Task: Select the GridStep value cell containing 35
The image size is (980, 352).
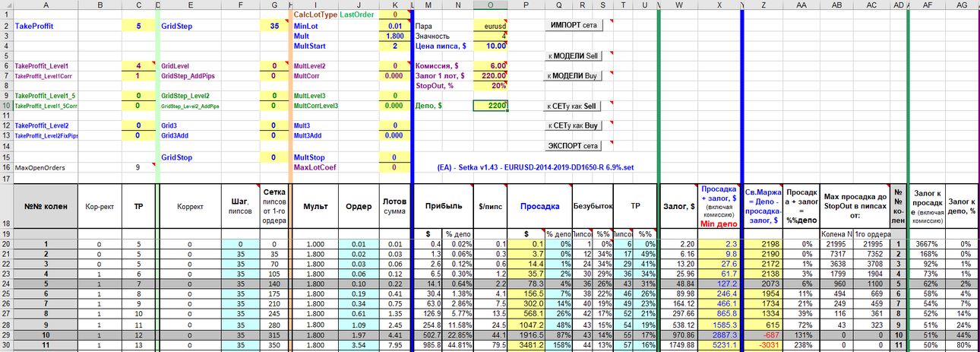Action: [x=273, y=25]
